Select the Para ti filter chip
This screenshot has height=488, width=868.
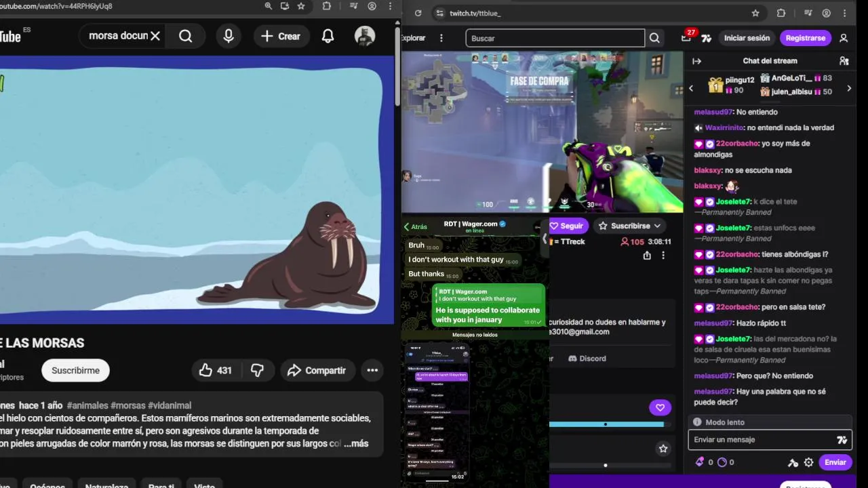[161, 485]
